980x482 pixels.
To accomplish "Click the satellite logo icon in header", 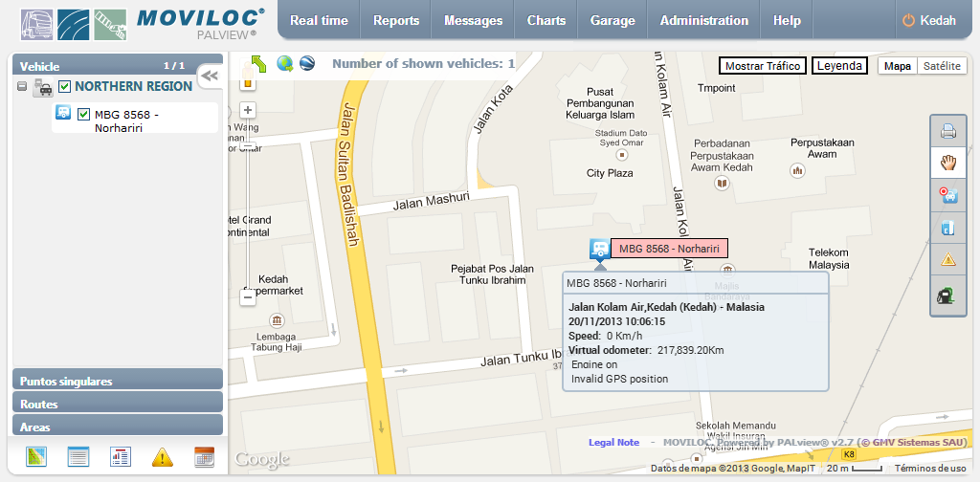I will pos(110,25).
